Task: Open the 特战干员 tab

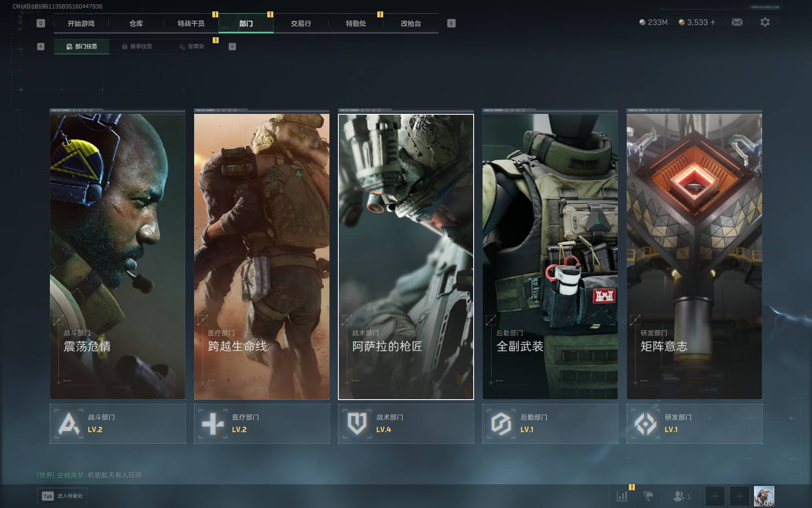Action: [x=191, y=24]
